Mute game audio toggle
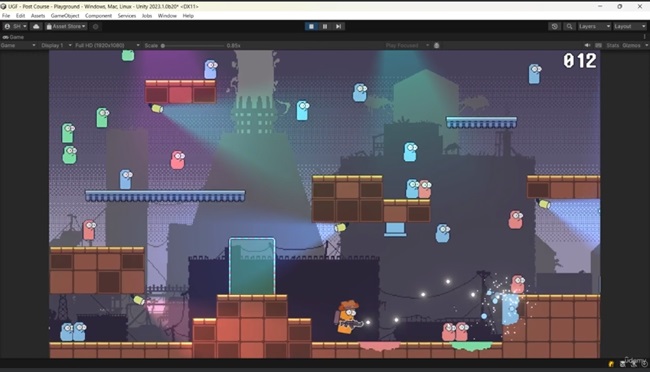This screenshot has height=372, width=650. (587, 45)
